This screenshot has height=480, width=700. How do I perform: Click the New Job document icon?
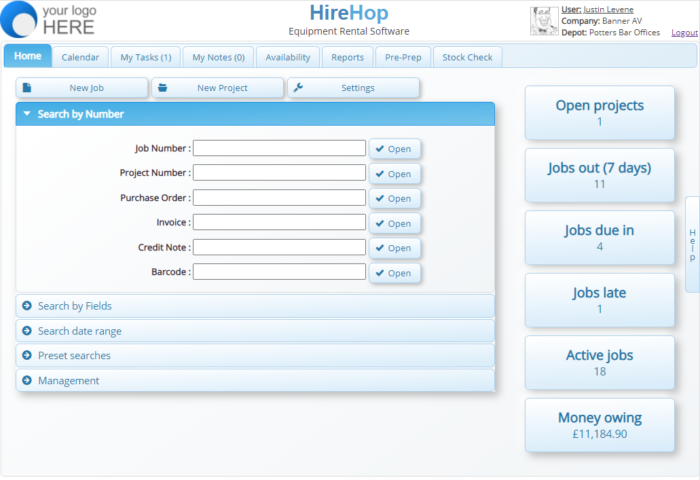(27, 88)
